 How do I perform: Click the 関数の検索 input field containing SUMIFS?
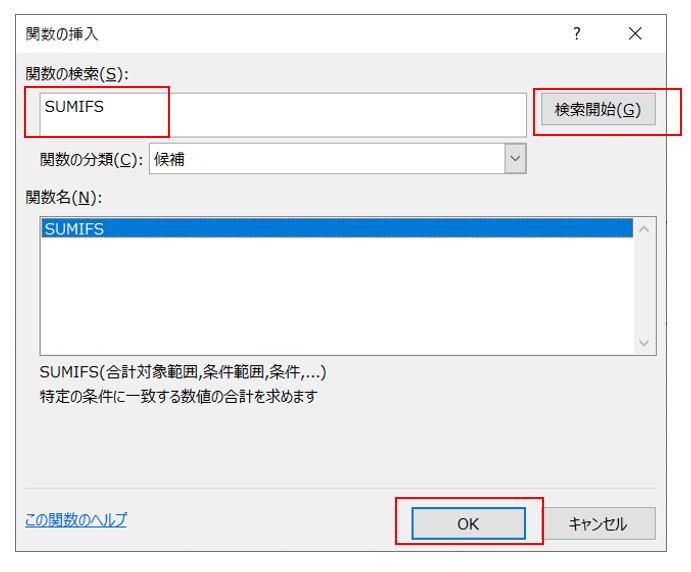pyautogui.click(x=282, y=114)
